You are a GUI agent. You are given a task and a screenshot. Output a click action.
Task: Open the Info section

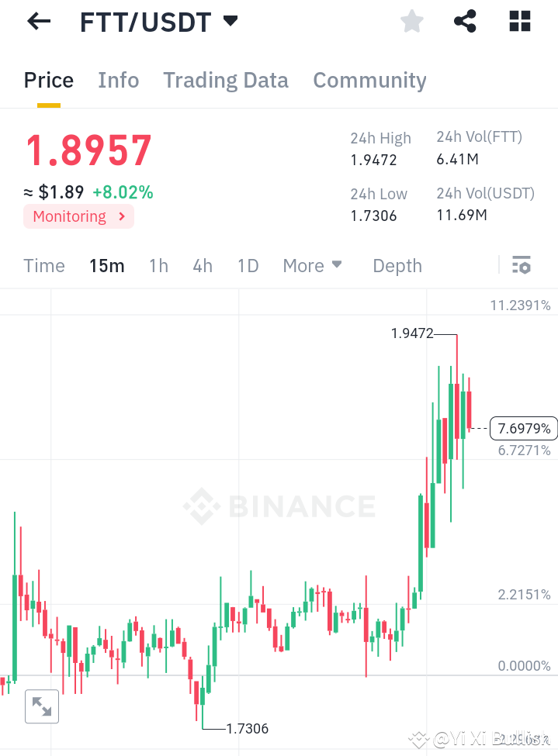118,80
